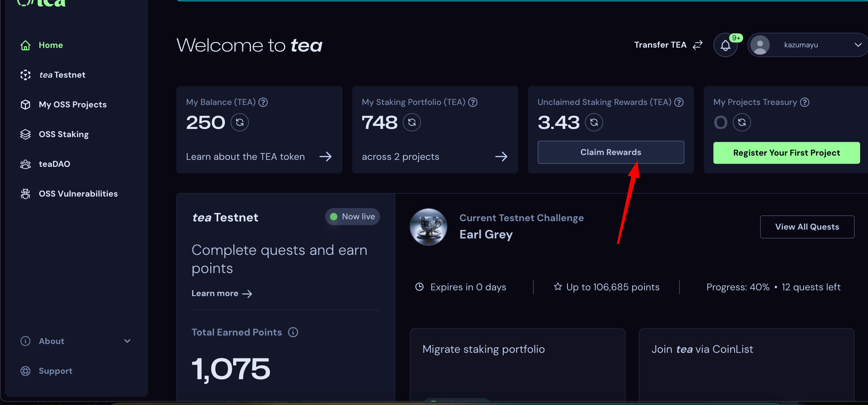
Task: Show info about Total Earned Points
Action: (x=293, y=332)
